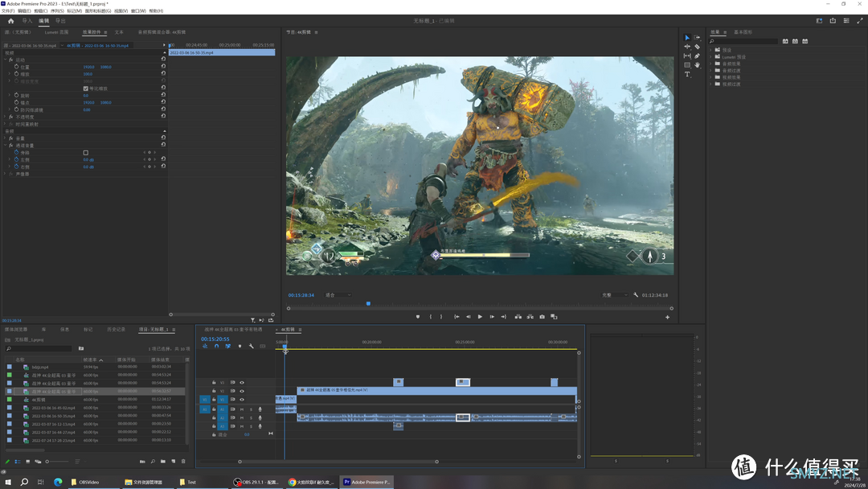868x489 pixels.
Task: Click the wrench settings icon in Program monitor
Action: click(x=636, y=295)
